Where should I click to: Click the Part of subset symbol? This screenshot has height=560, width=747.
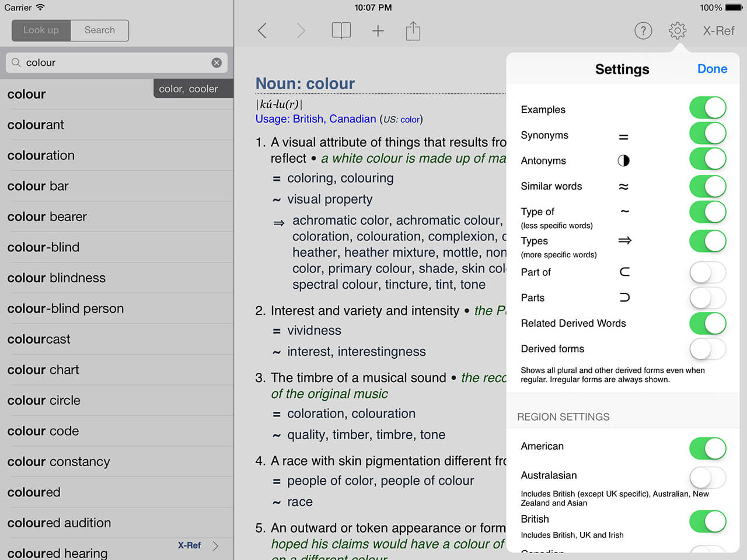(x=624, y=272)
